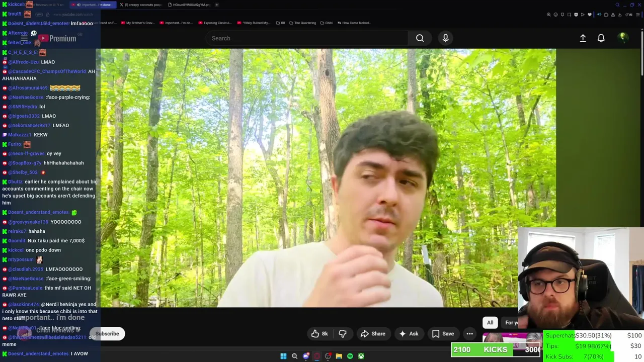Click Malkazzz1 chat username
Screen dimensions: 644x362
20,135
